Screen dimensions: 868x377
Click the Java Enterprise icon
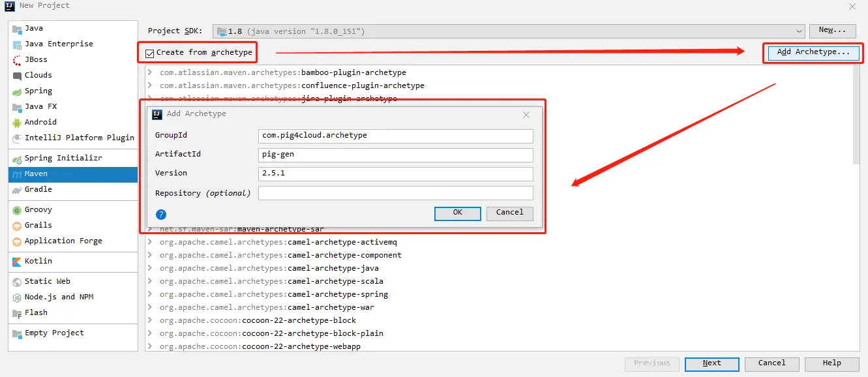click(x=17, y=44)
